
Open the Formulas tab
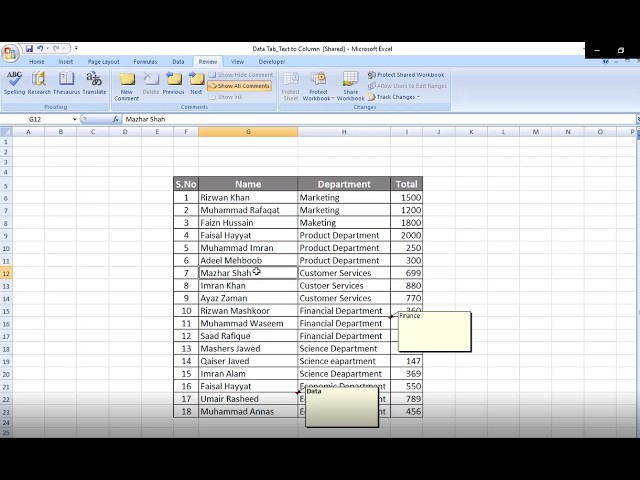(145, 62)
